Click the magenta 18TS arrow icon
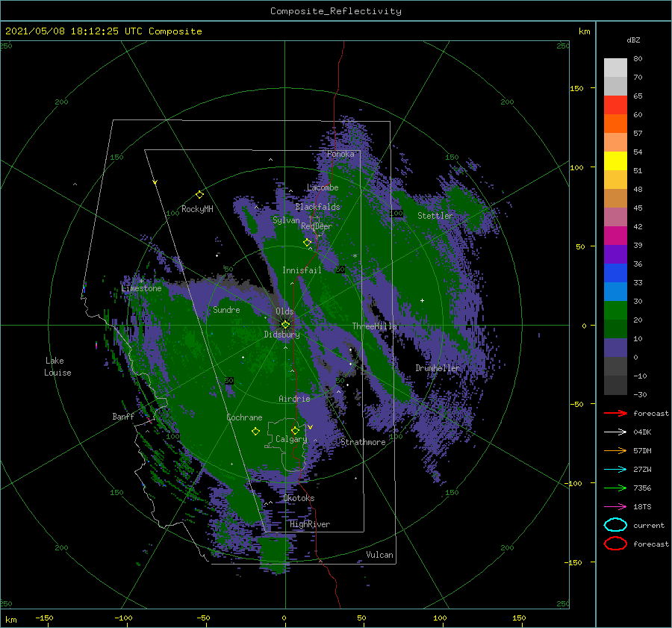Screen dimensions: 672x628 click(x=615, y=507)
